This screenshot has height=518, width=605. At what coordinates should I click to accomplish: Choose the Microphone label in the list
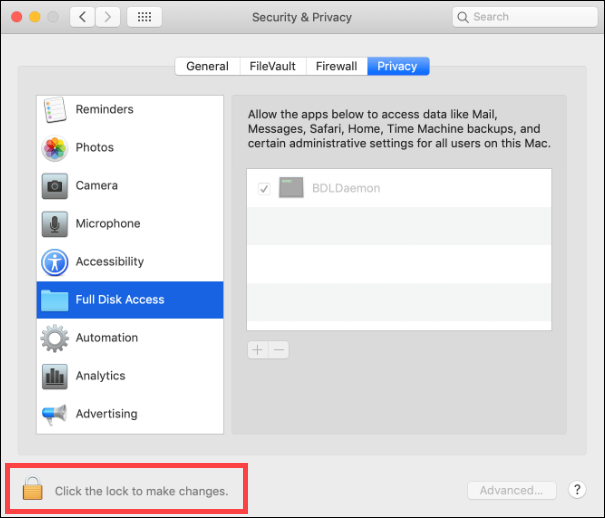coord(108,224)
